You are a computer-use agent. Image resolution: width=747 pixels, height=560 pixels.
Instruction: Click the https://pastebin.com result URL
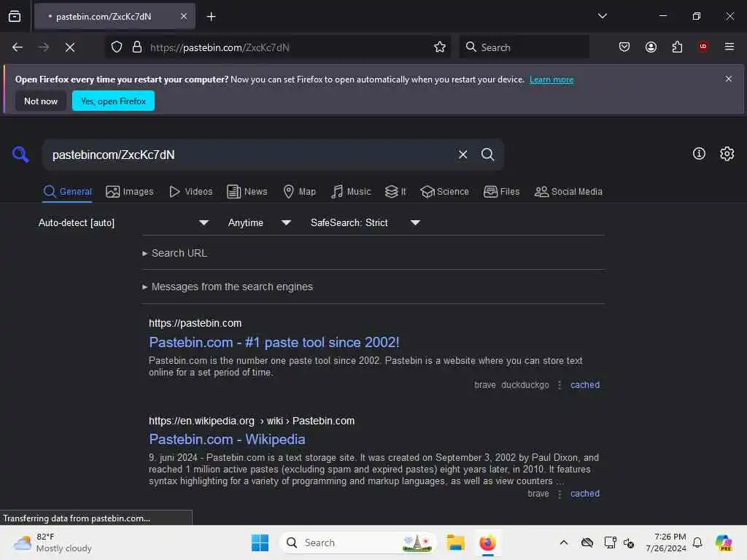tap(196, 323)
